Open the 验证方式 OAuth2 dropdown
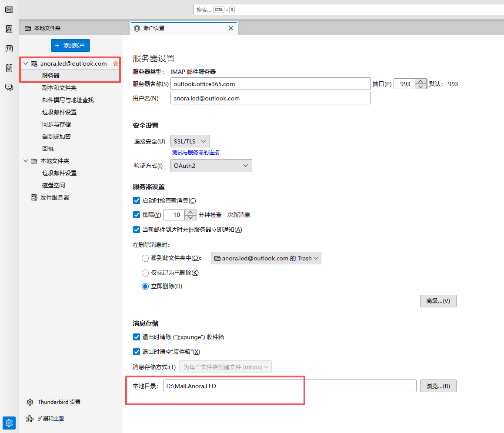504x433 pixels. (x=211, y=166)
